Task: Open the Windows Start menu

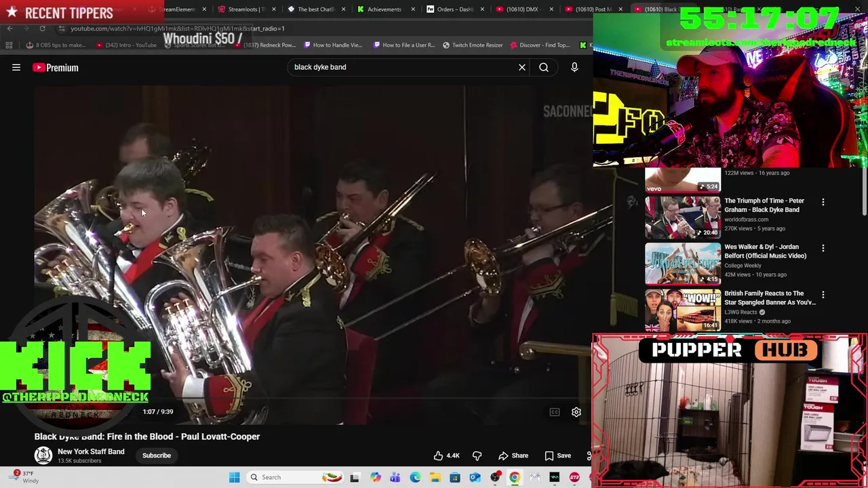Action: pos(234,477)
